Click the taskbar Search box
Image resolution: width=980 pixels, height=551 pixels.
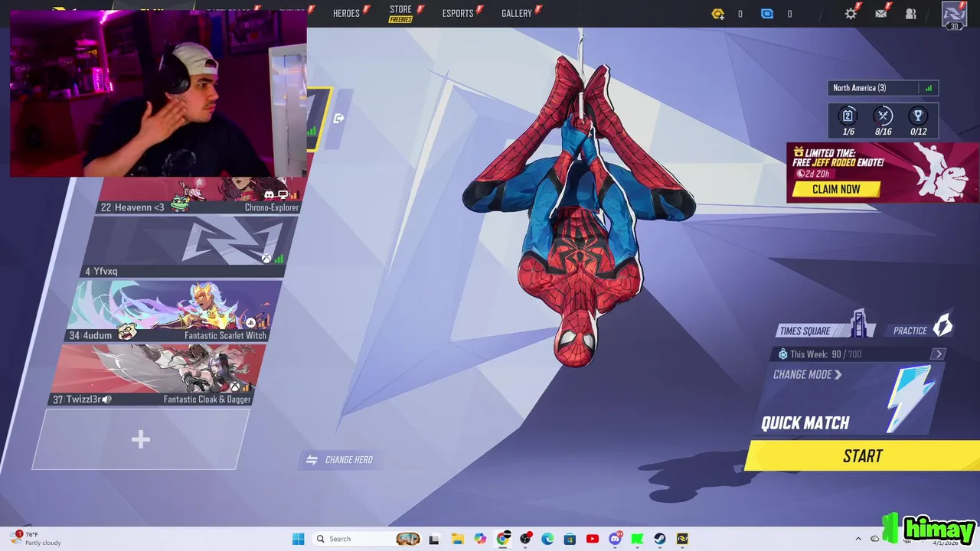click(x=367, y=539)
